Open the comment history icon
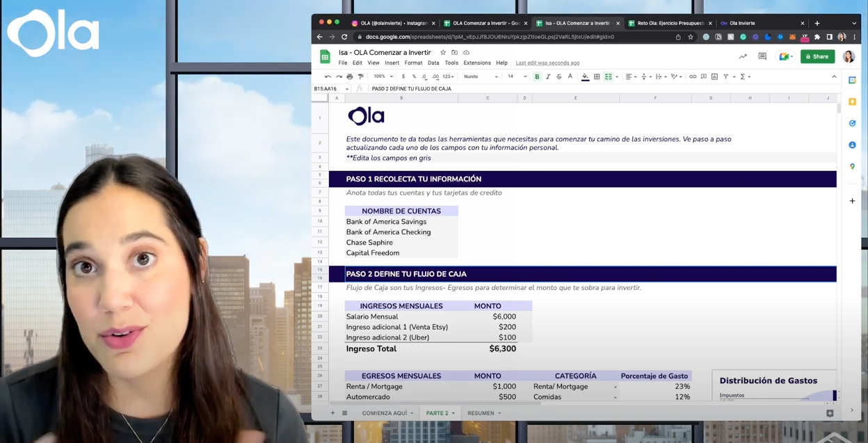Screen dimensions: 868x443 (762, 56)
